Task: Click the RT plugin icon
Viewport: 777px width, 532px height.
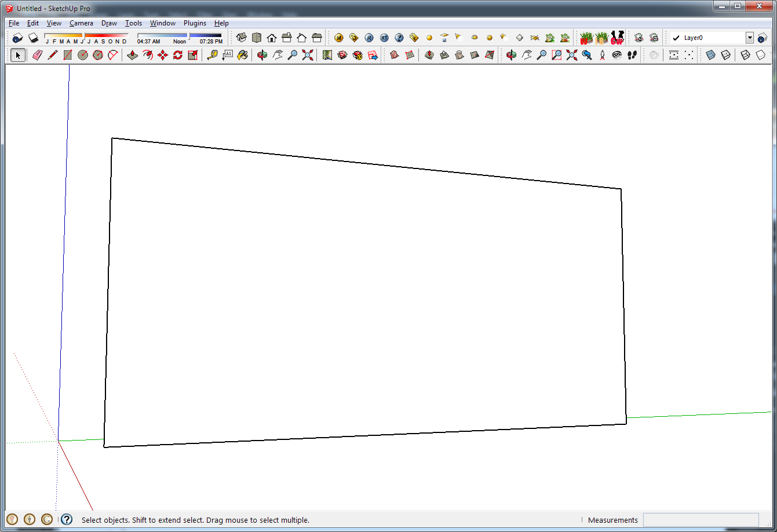Action: coord(384,38)
